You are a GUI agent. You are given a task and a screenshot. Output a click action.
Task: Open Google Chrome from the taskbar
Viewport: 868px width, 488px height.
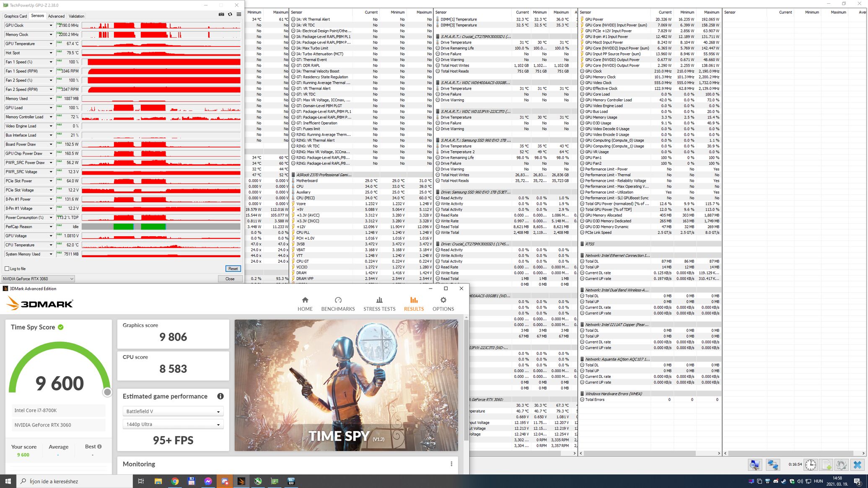[x=175, y=481]
